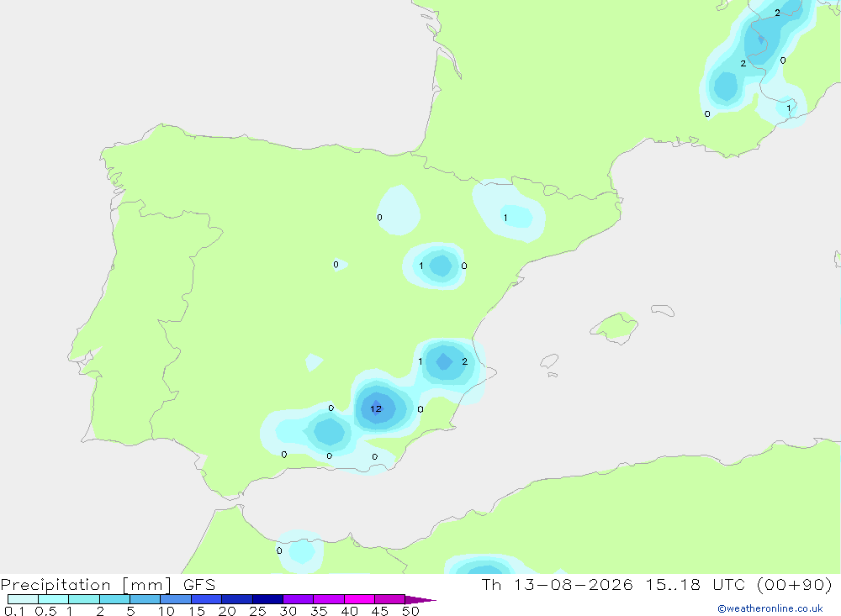Click the legend tick label 50
The width and height of the screenshot is (841, 616).
click(x=410, y=611)
